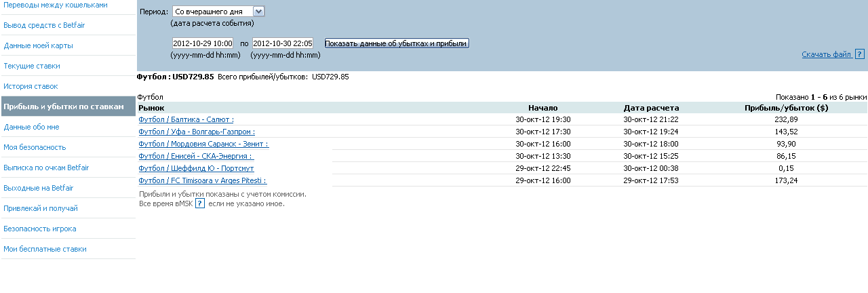The width and height of the screenshot is (868, 293).
Task: Open Переводы между кошельками menu item
Action: tap(56, 5)
